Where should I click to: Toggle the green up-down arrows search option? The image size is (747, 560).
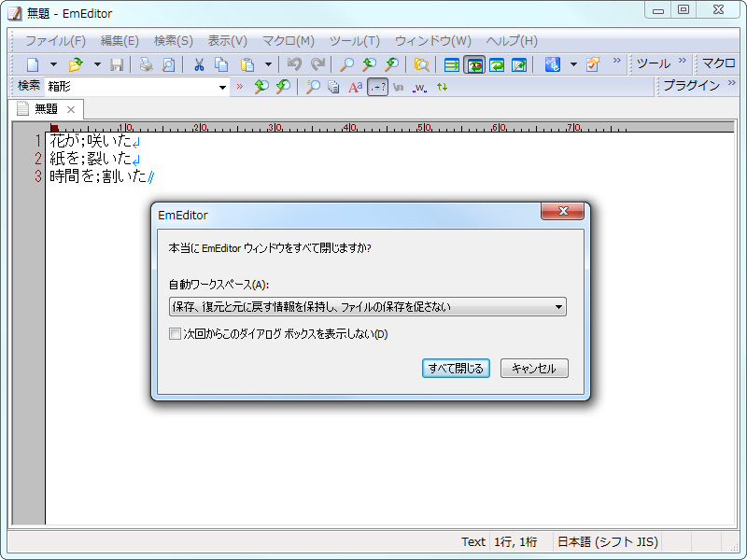click(442, 87)
